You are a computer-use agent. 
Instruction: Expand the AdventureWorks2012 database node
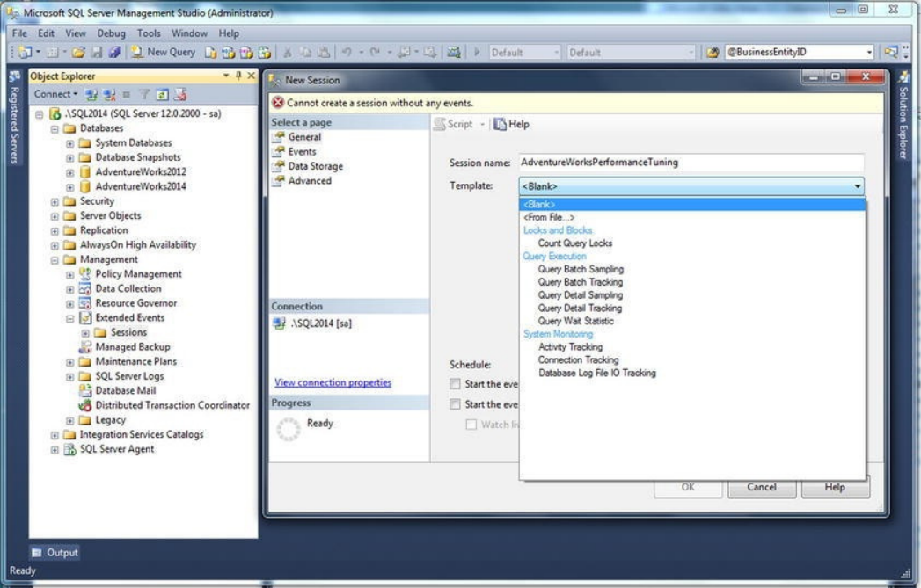point(69,172)
